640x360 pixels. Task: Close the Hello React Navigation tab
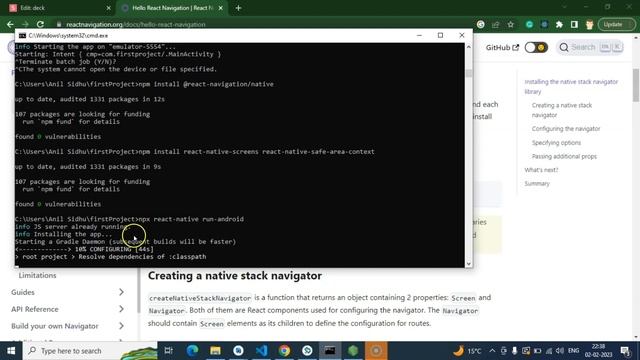coord(220,8)
